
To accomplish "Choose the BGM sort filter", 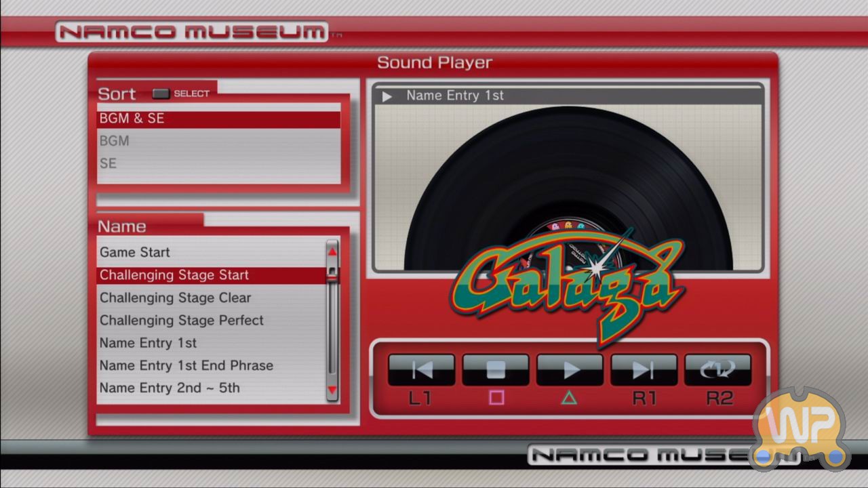I will [x=218, y=141].
